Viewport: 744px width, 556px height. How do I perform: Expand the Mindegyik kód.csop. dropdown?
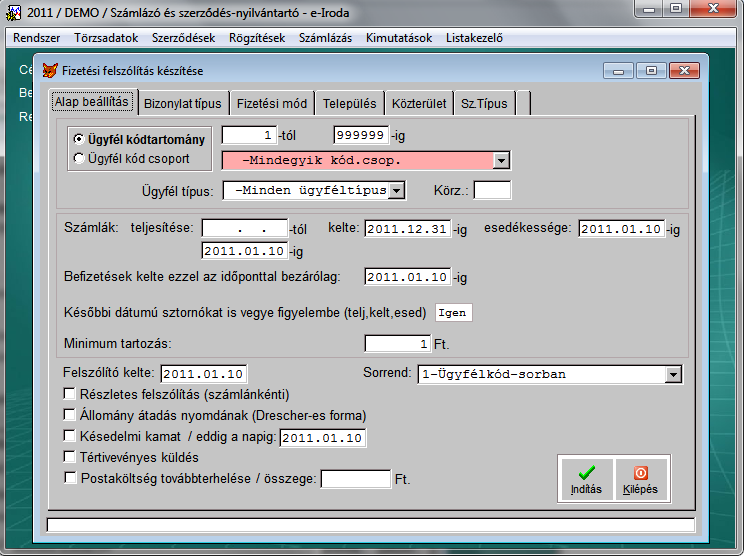point(502,160)
